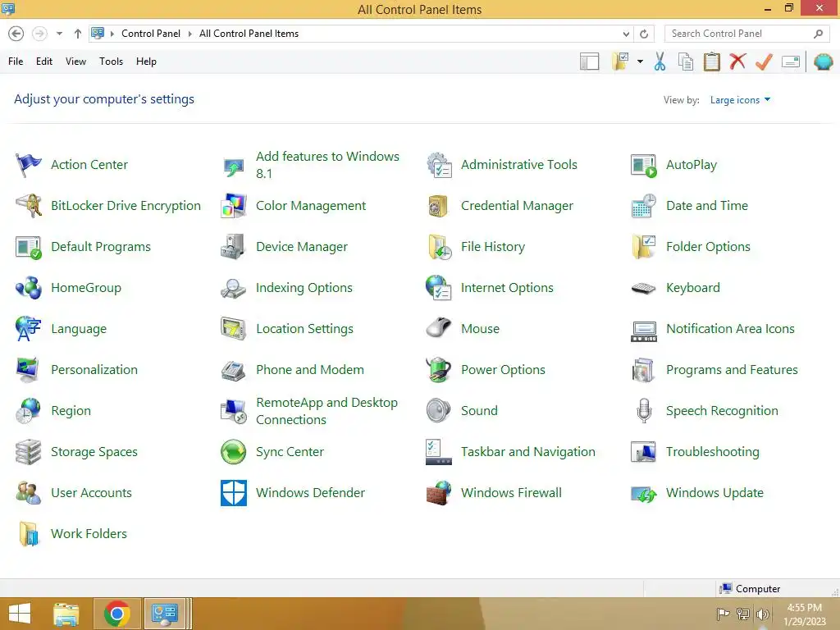
Task: Open the User Accounts people icon
Action: (29, 493)
